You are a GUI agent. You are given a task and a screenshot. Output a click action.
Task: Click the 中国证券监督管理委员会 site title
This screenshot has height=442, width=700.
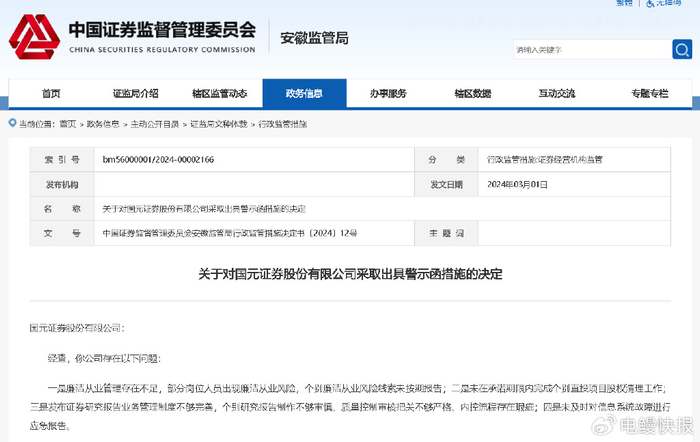[162, 30]
